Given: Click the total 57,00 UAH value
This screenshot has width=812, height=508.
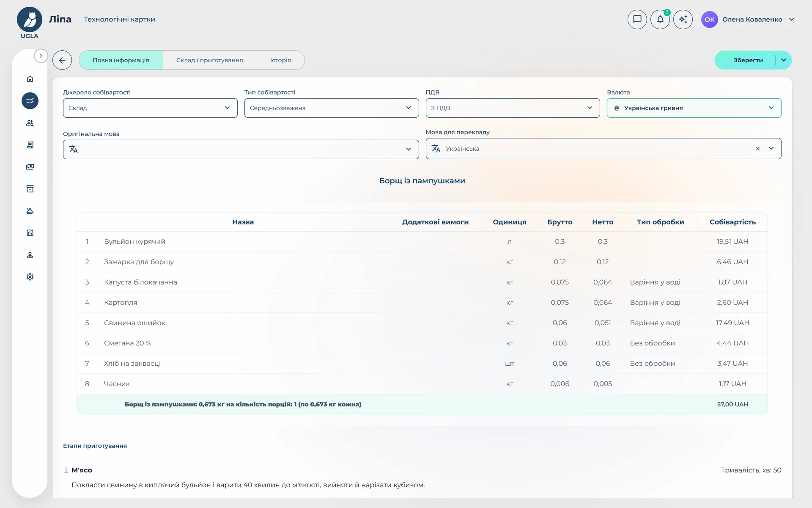Looking at the screenshot, I should [x=732, y=404].
